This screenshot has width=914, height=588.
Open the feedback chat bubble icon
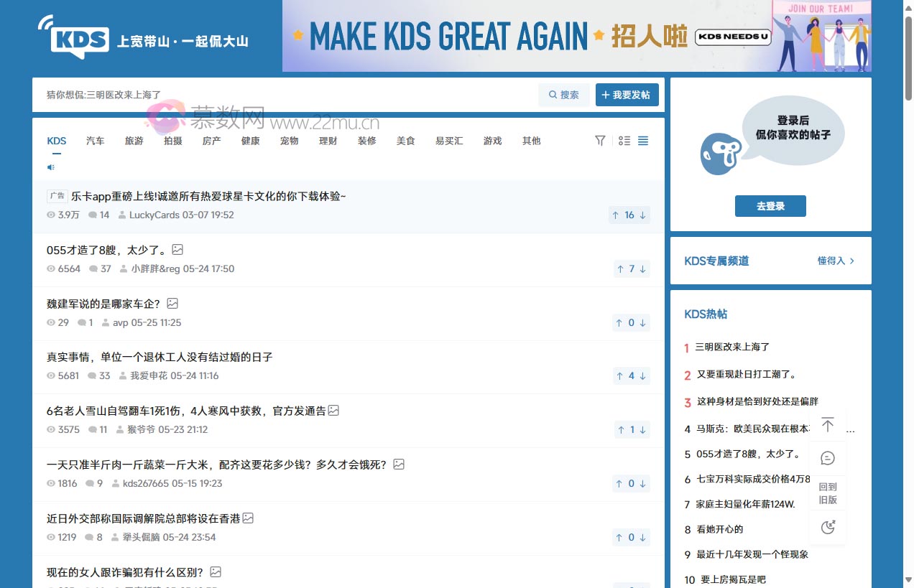[828, 458]
